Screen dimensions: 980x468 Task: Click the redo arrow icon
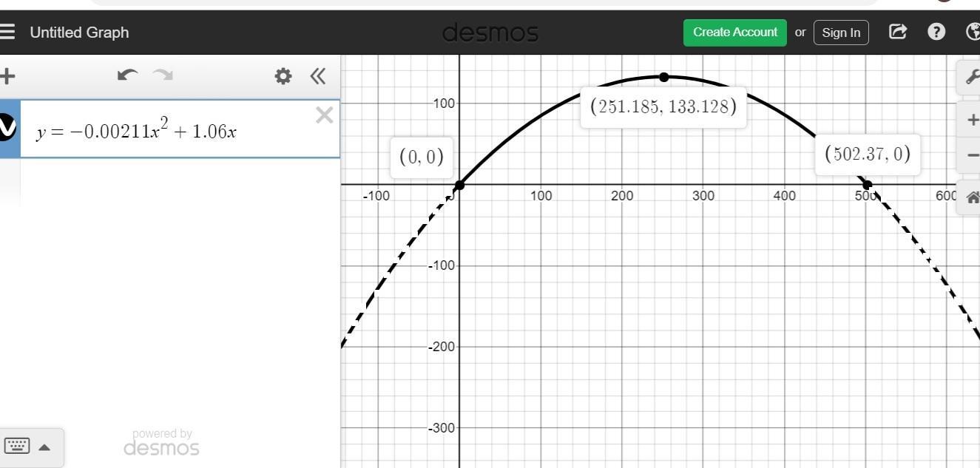tap(162, 75)
